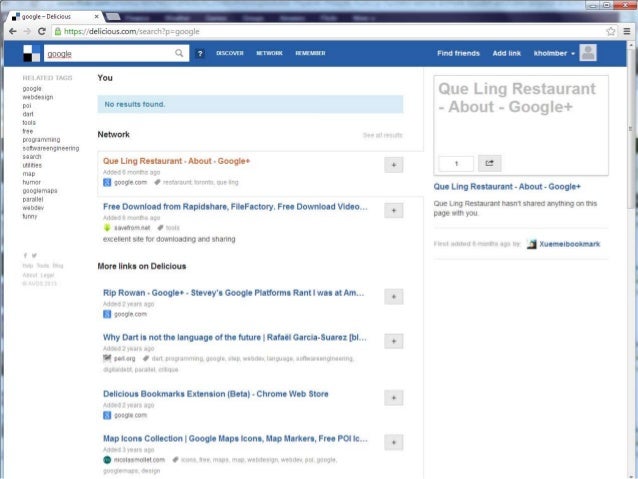Click the Twitter icon in sidebar
The width and height of the screenshot is (638, 479).
coord(34,256)
